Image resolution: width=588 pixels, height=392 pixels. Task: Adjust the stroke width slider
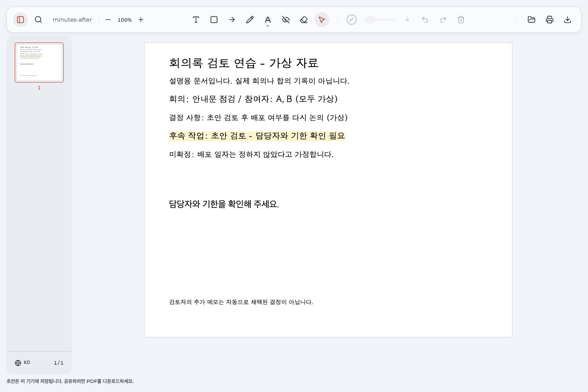point(380,20)
